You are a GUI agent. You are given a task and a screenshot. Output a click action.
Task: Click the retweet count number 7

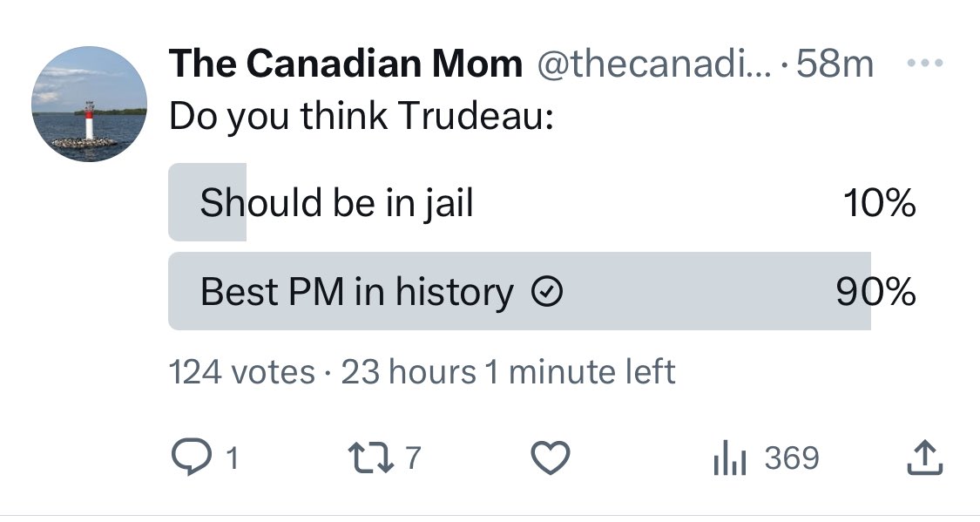click(413, 458)
